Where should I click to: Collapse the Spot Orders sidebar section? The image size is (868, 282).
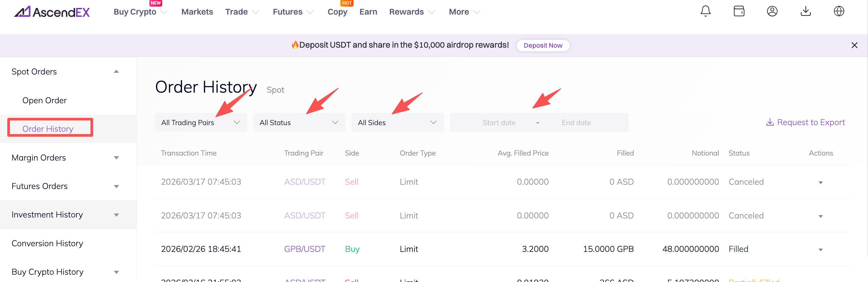tap(116, 72)
